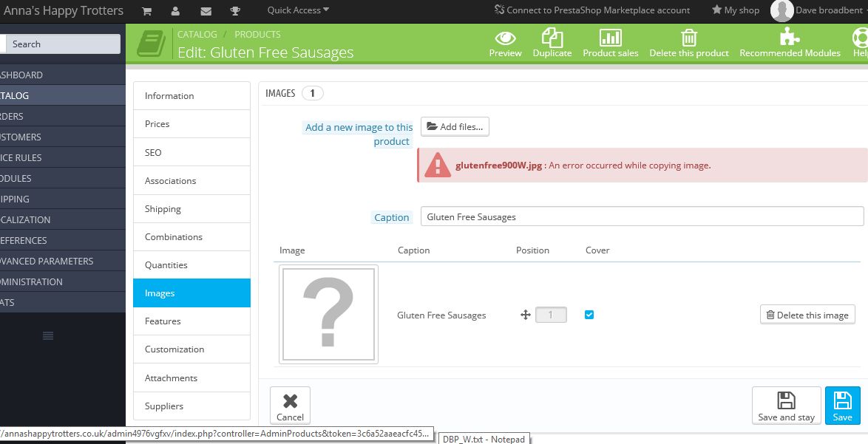Viewport: 868px width, 444px height.
Task: Click Anna's Happy Trotters shop name
Action: (x=63, y=10)
